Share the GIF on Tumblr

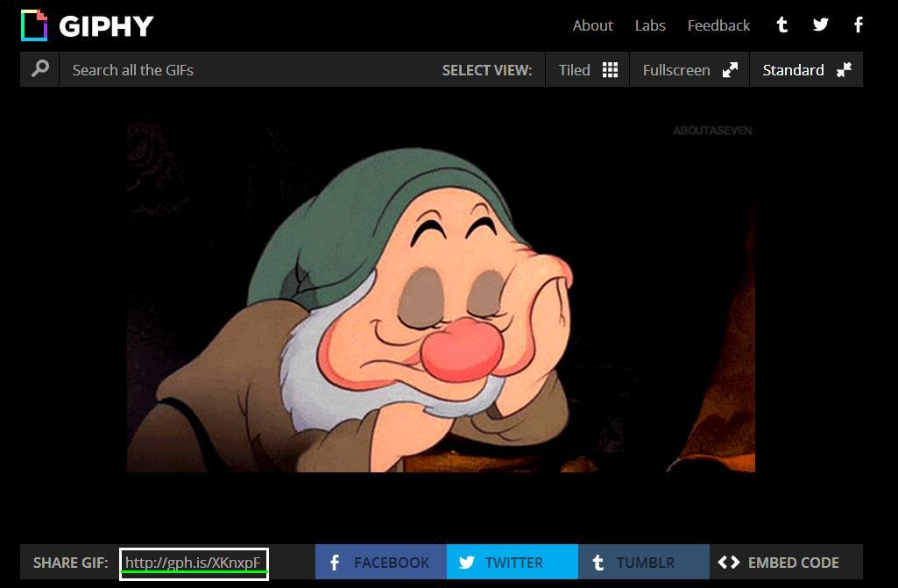[644, 563]
